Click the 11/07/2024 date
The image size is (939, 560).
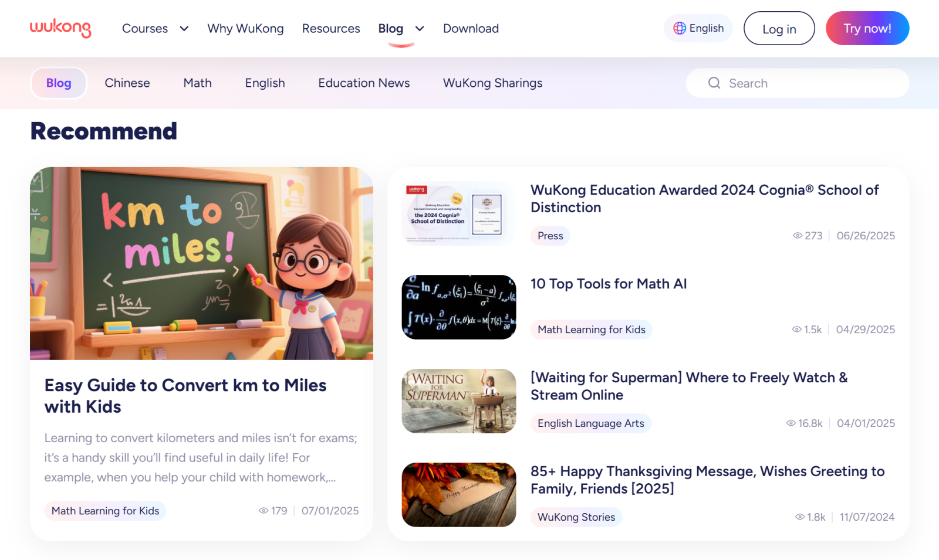[x=867, y=517]
